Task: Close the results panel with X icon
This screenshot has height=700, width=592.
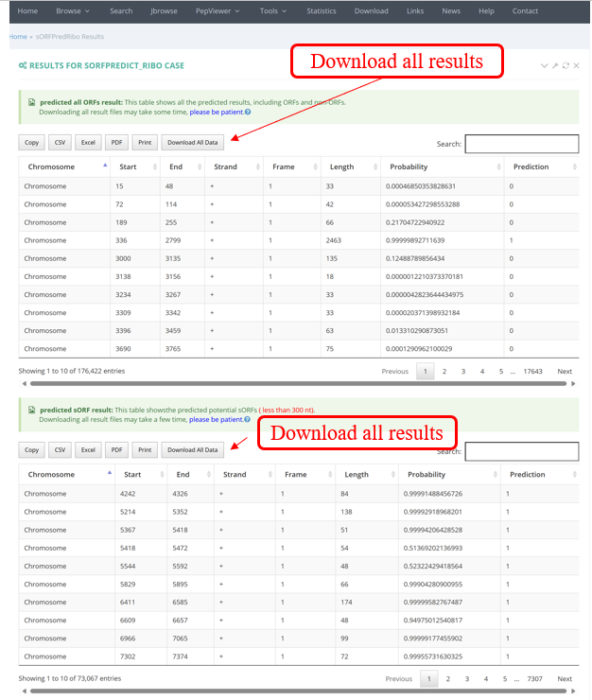Action: (577, 66)
